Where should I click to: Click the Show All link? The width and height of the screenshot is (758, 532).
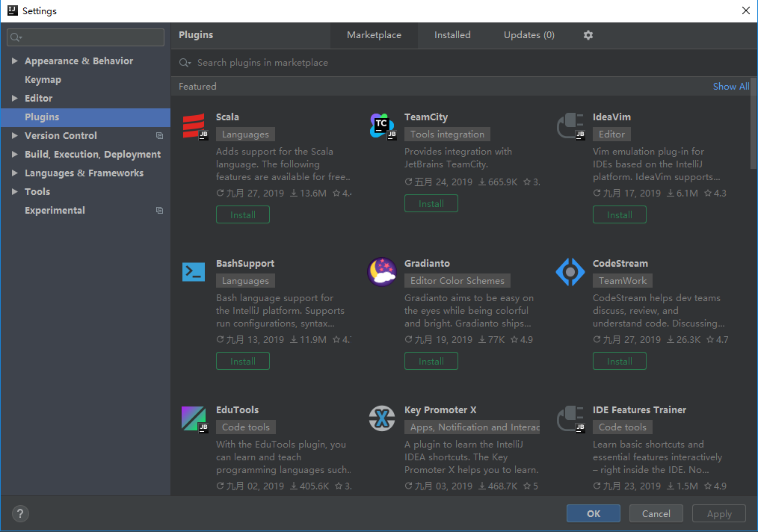point(731,87)
